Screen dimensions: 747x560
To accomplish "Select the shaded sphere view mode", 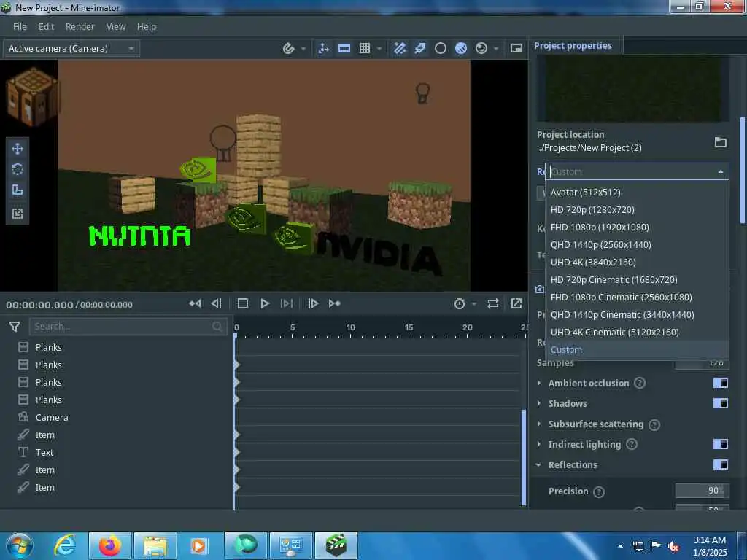I will (x=461, y=48).
